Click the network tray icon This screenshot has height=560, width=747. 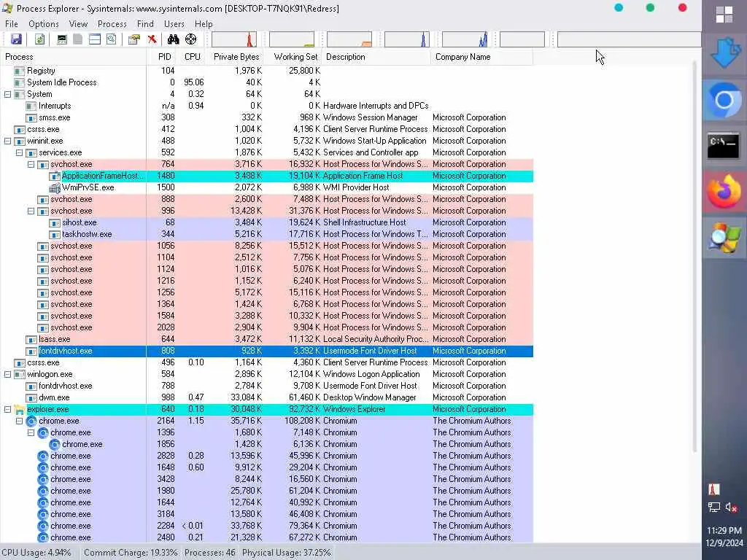[713, 507]
